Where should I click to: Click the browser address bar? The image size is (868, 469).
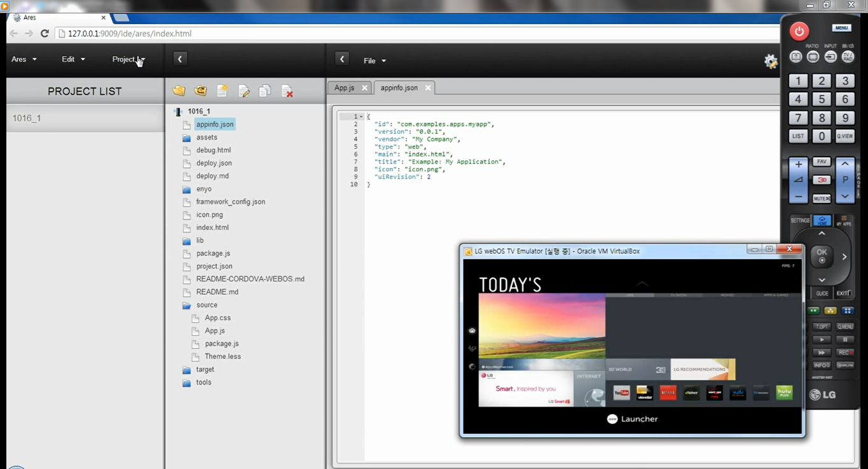[417, 33]
